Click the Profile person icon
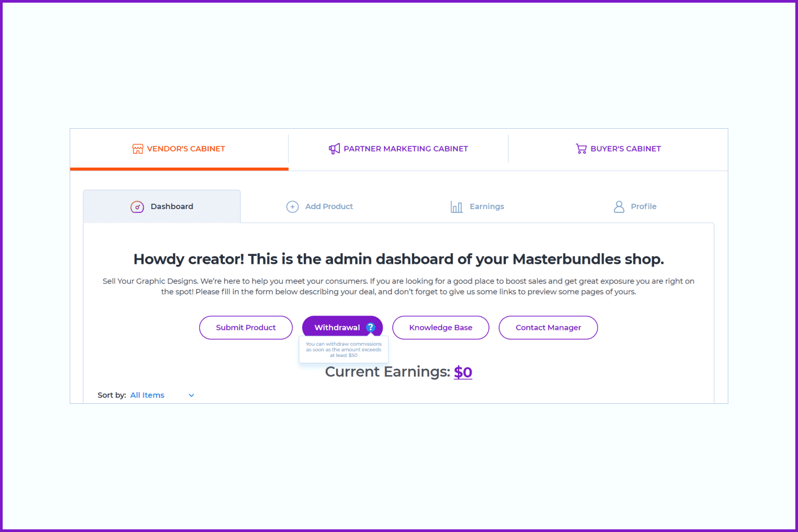This screenshot has height=532, width=798. click(x=619, y=206)
